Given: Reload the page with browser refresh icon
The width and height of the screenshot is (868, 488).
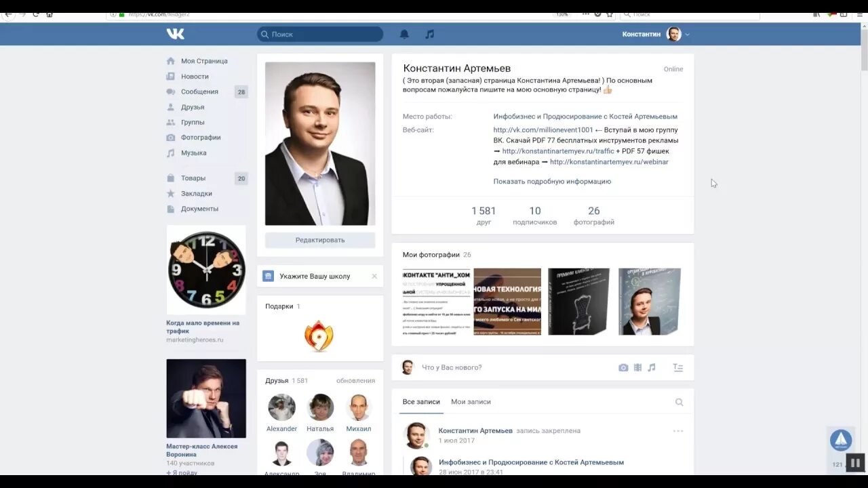Looking at the screenshot, I should [x=35, y=14].
